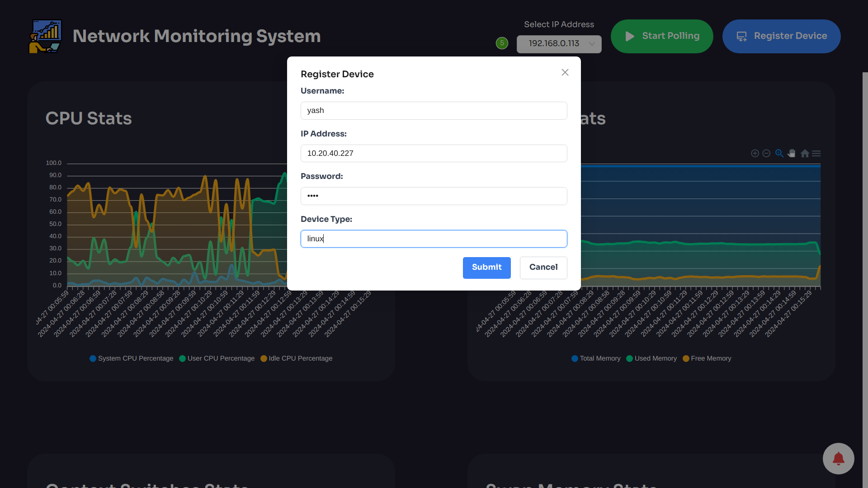Open the Select IP Address dropdown
Image resolution: width=868 pixels, height=488 pixels.
point(559,44)
